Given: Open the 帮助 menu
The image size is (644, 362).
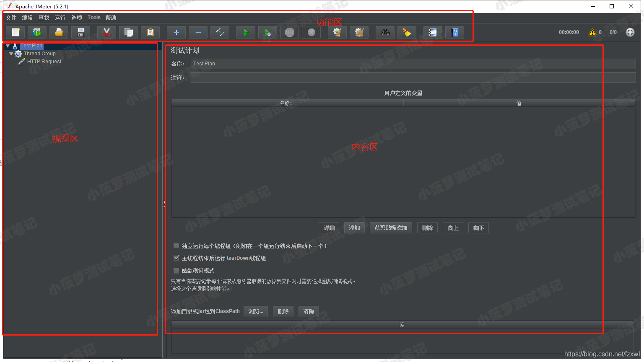Looking at the screenshot, I should 111,18.
